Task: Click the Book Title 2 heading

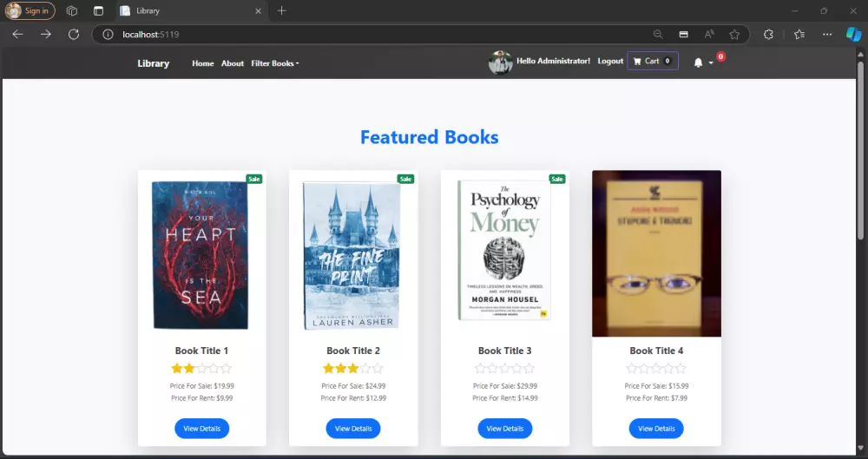Action: 353,351
